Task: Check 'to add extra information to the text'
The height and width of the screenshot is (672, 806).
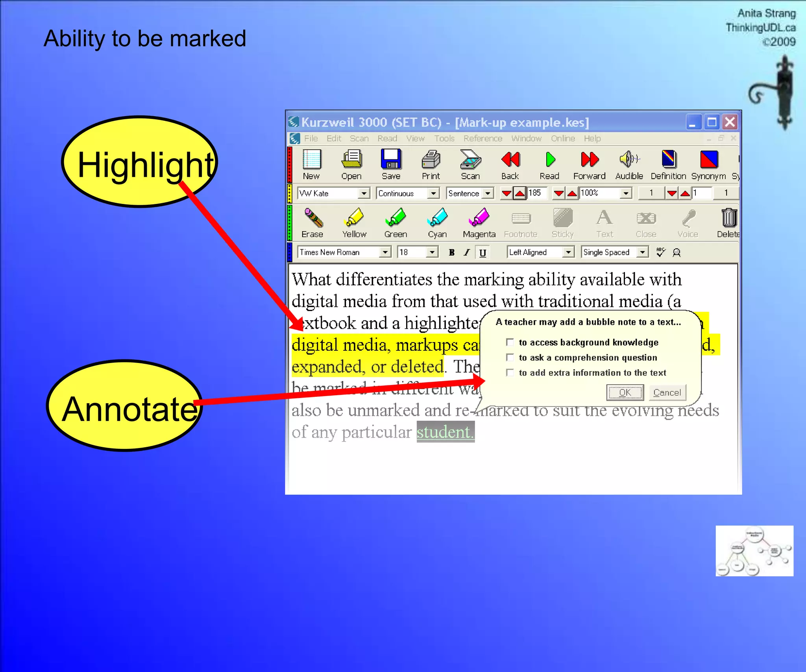Action: [x=510, y=372]
